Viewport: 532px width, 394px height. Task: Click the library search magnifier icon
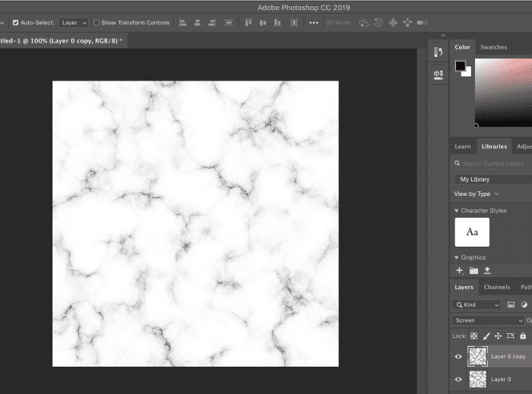click(458, 163)
